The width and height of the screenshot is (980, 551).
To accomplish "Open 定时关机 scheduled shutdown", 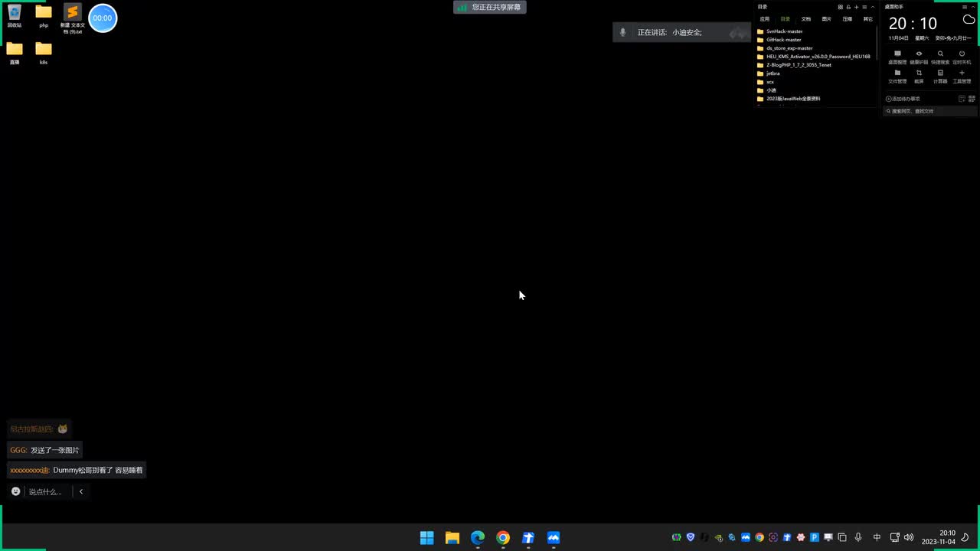I will click(x=962, y=57).
